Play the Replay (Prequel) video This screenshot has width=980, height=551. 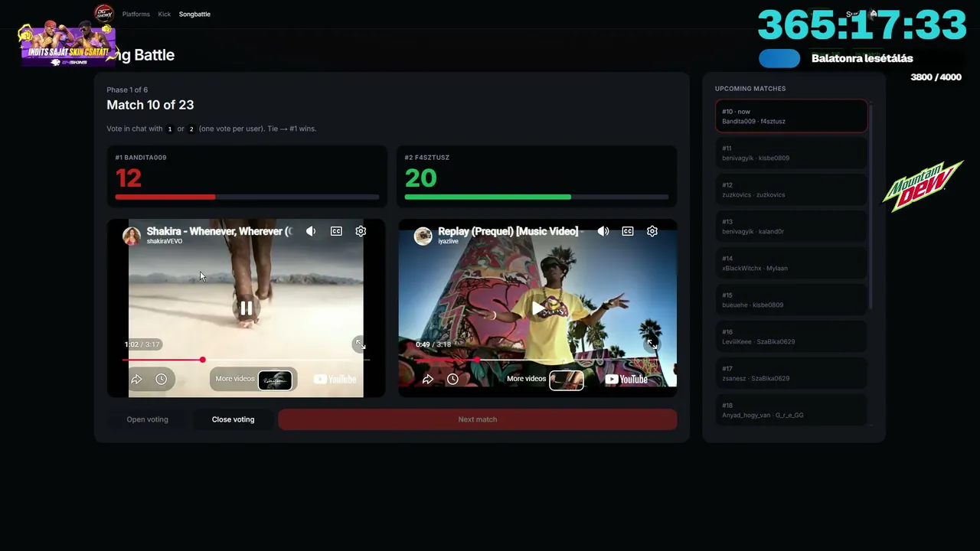(538, 308)
